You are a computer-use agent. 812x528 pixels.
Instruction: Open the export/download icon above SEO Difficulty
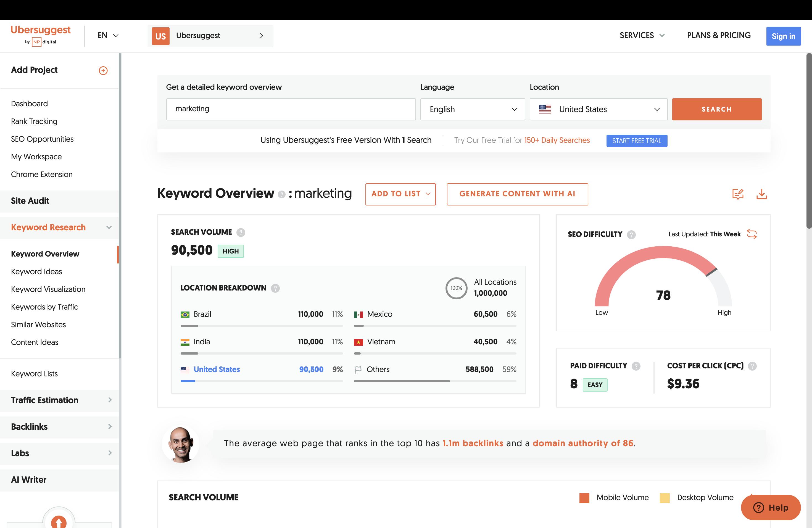point(761,194)
